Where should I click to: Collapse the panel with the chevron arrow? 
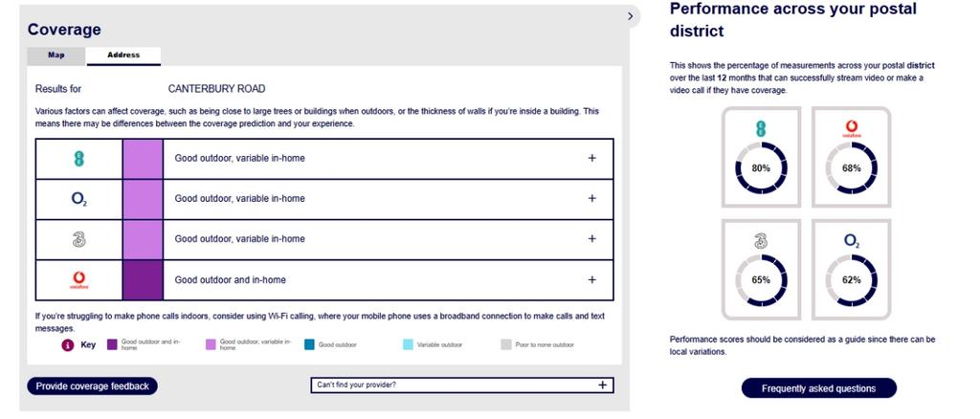coord(630,16)
